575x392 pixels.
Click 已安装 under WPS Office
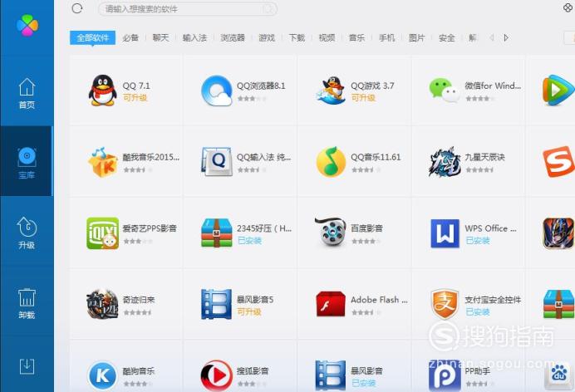tap(478, 240)
